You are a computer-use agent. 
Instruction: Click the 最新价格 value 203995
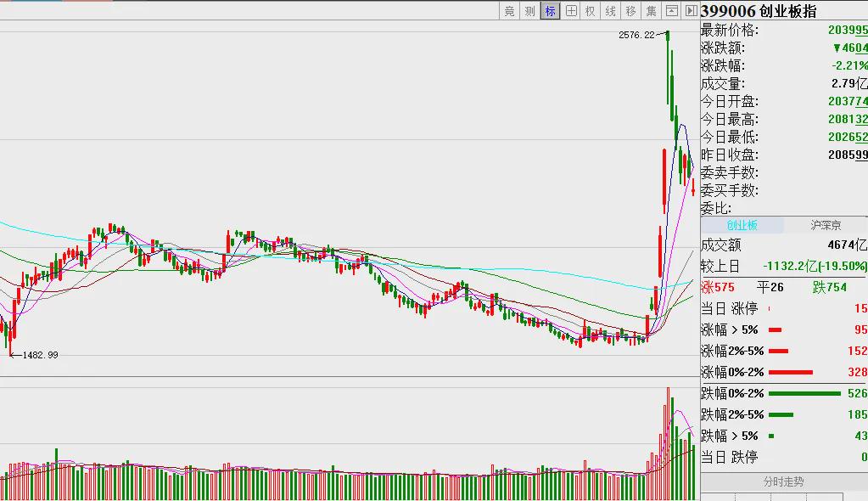(848, 31)
